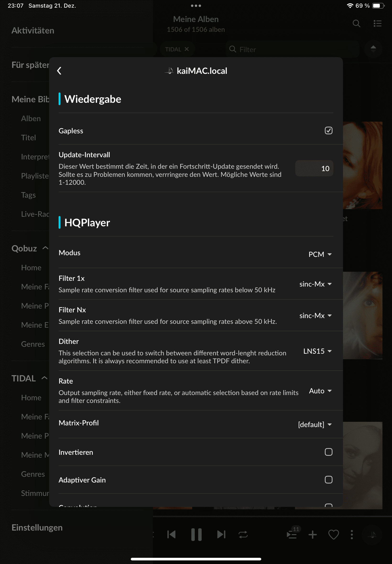The image size is (392, 564).
Task: Remove the TIDAL filter chip
Action: 187,49
